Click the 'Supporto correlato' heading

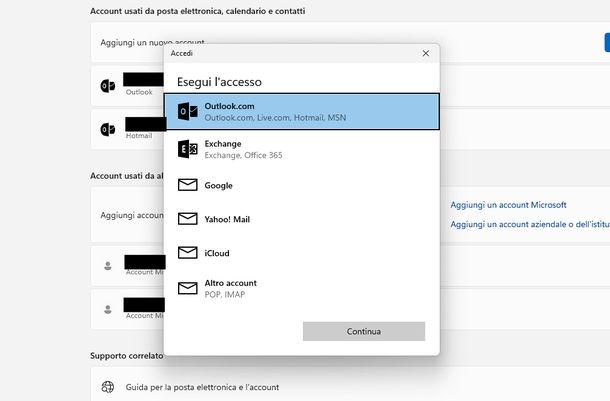click(x=126, y=356)
